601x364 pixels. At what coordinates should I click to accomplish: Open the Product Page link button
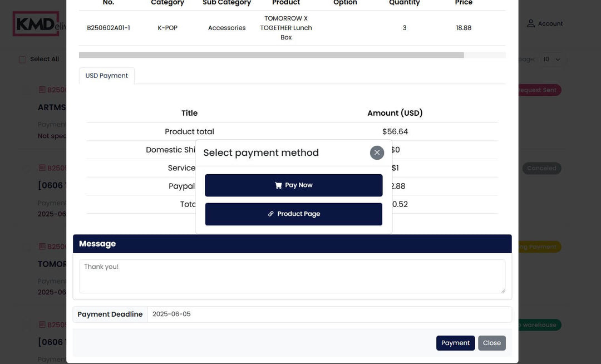[294, 214]
